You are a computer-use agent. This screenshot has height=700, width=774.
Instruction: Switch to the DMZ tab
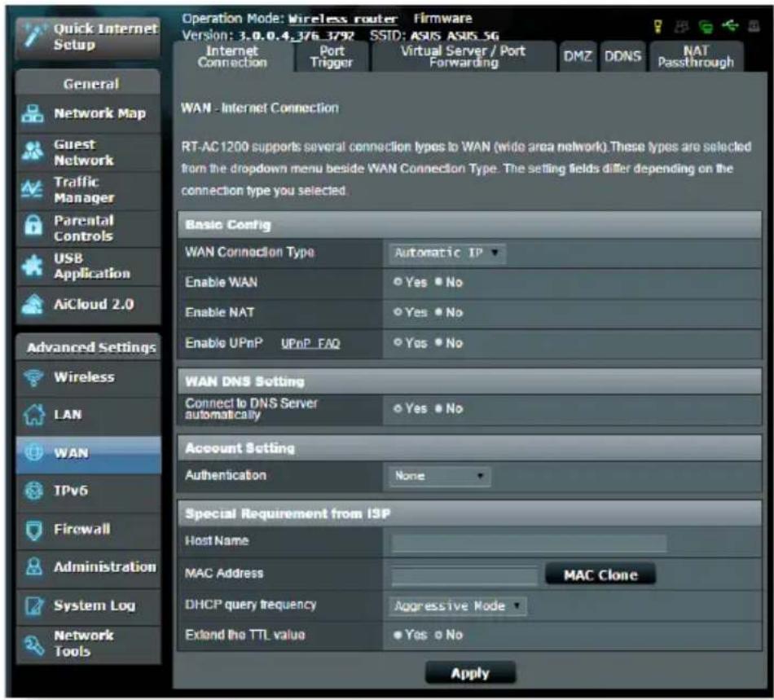577,57
